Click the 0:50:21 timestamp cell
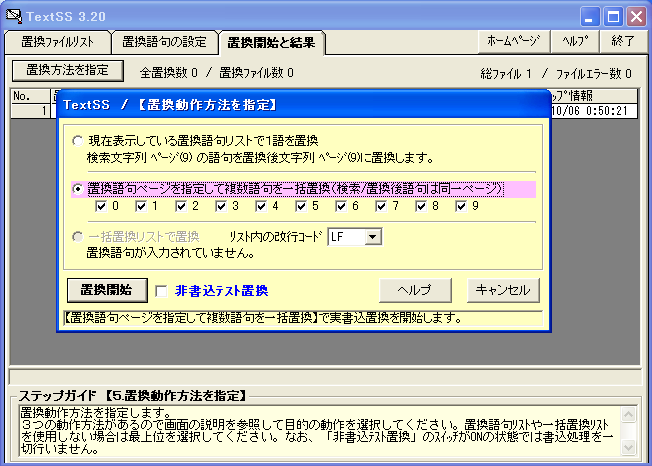The height and width of the screenshot is (466, 652). click(593, 111)
